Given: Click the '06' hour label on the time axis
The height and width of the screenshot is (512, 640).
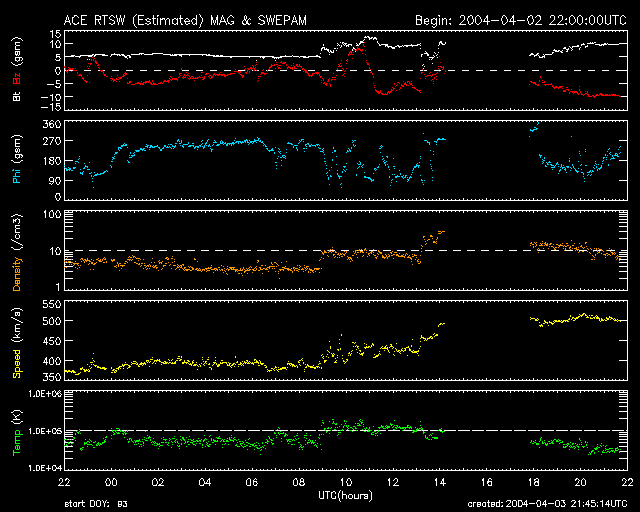Looking at the screenshot, I should point(252,483).
